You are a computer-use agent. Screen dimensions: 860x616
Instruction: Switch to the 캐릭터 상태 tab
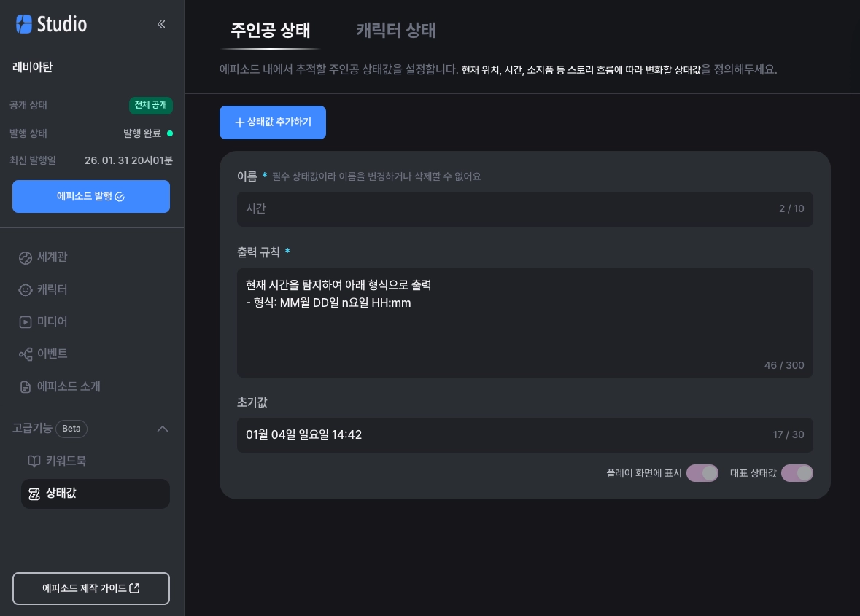click(396, 30)
